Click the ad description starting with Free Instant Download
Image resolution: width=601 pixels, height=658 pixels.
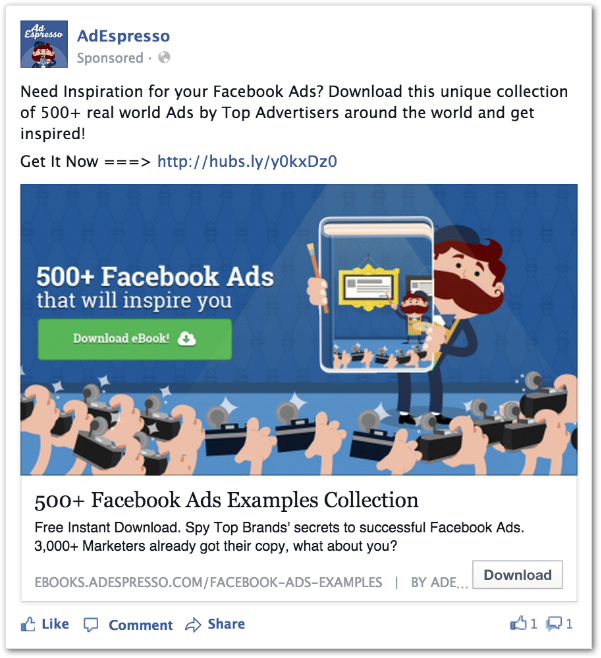tap(279, 537)
